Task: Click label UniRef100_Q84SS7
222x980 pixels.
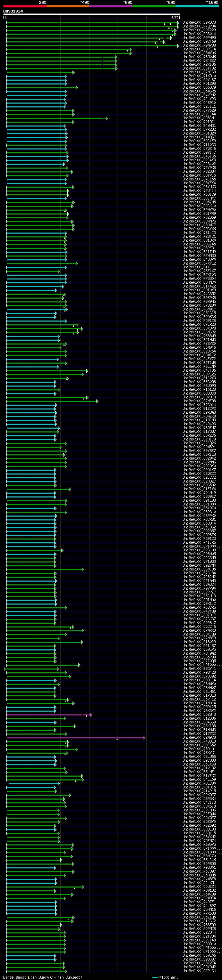Action: [199, 60]
